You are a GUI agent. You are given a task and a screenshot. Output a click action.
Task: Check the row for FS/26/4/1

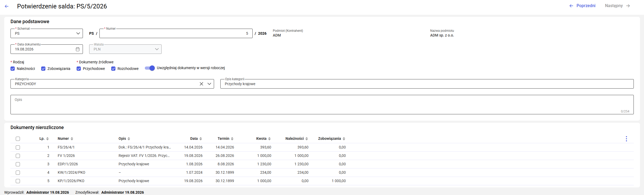pos(18,147)
